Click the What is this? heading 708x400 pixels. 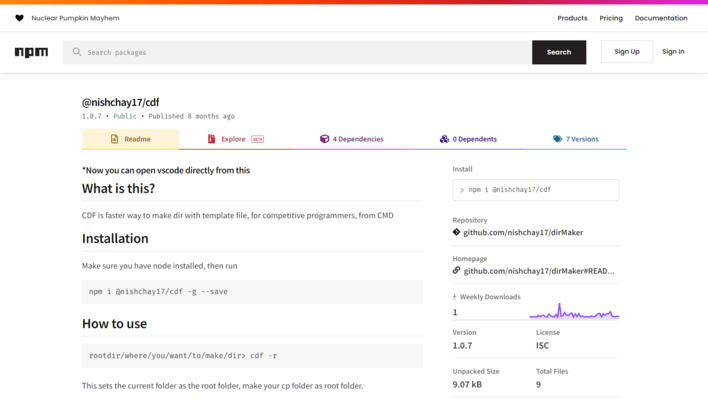point(118,188)
